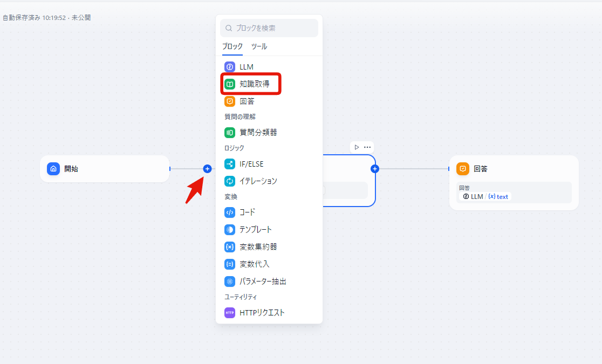Click the LLM / text variable tag
Screen dimensions: 602x364
(485, 197)
